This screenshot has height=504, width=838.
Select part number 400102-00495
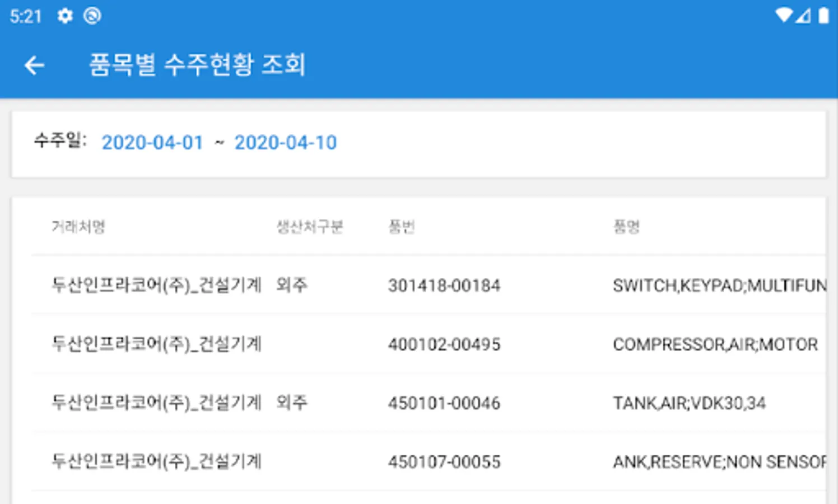444,344
